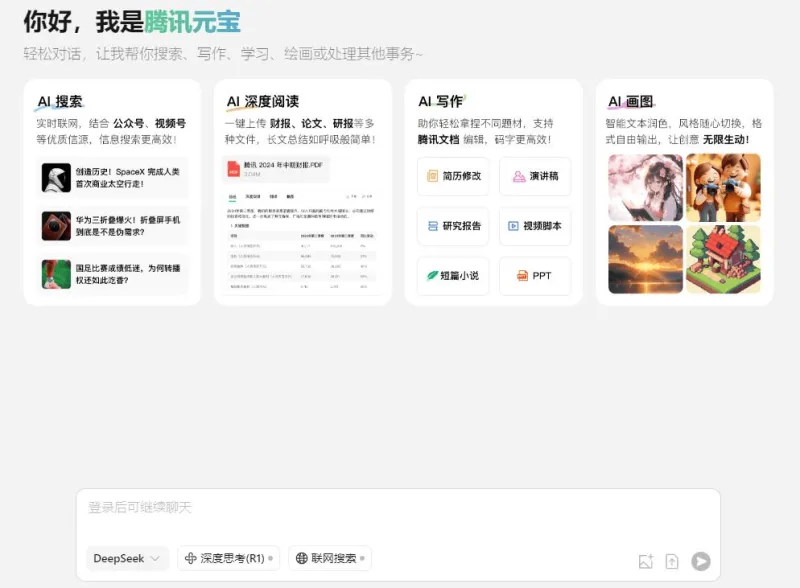Open the 视频脚本 writing template
This screenshot has height=588, width=800.
(535, 226)
